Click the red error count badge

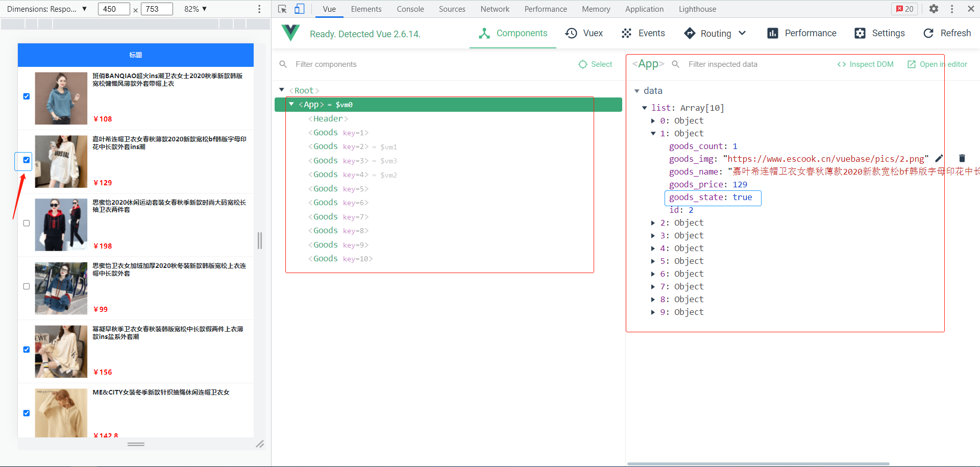click(x=905, y=9)
